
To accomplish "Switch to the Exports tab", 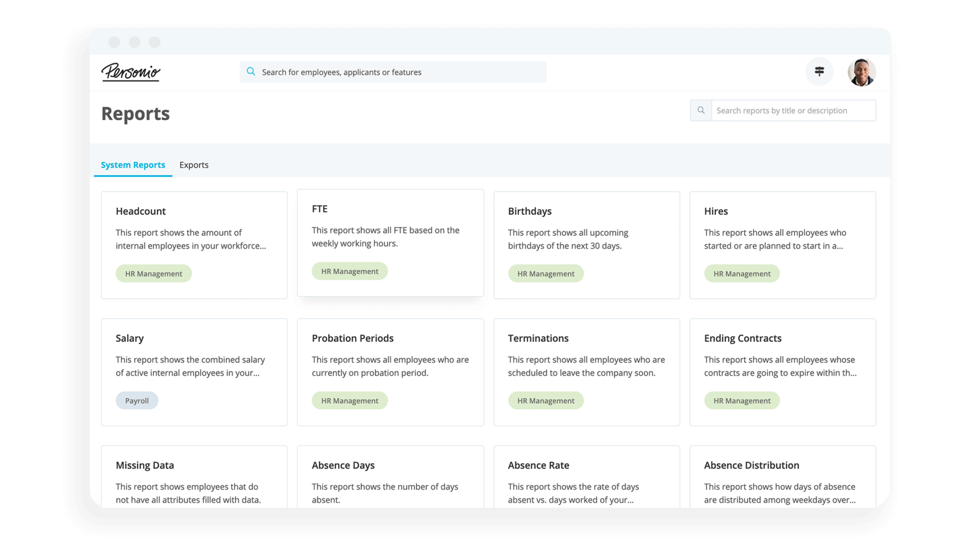I will click(194, 165).
